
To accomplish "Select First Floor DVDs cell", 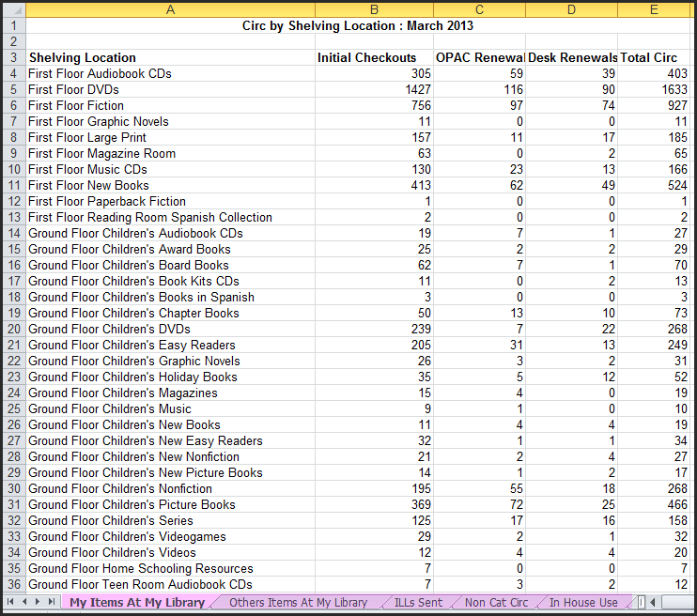I will (x=170, y=90).
